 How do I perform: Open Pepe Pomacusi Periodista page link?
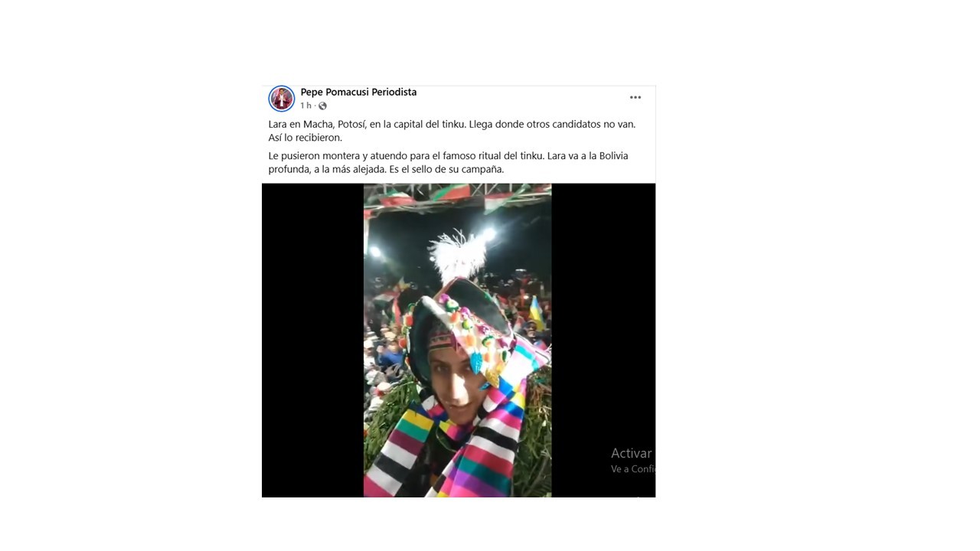(x=358, y=92)
